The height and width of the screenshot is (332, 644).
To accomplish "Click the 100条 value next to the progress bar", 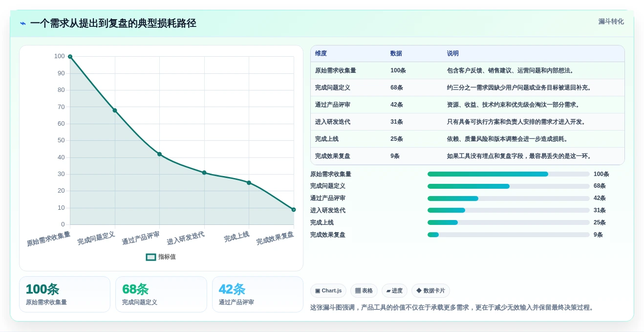I will (x=601, y=174).
